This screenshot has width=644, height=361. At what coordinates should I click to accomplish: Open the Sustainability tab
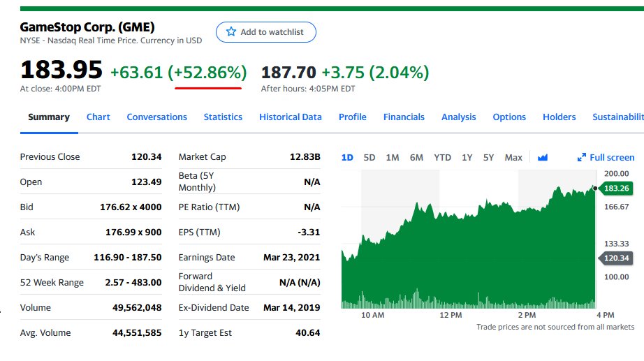[x=618, y=117]
